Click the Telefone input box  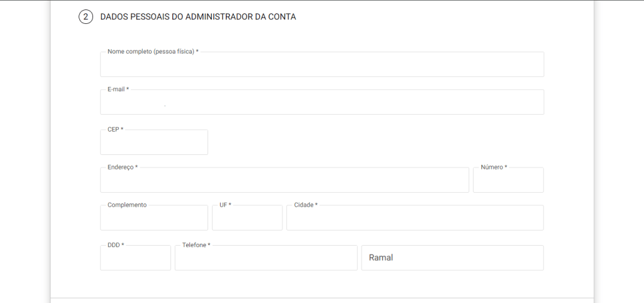pyautogui.click(x=265, y=259)
